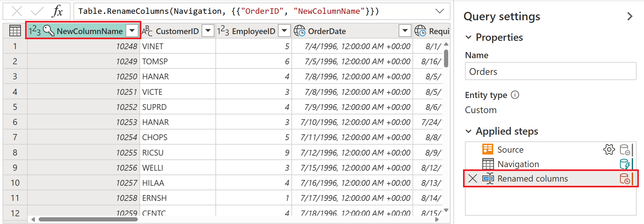Click the Name field containing Orders
Image resolution: width=644 pixels, height=224 pixels.
pos(550,71)
